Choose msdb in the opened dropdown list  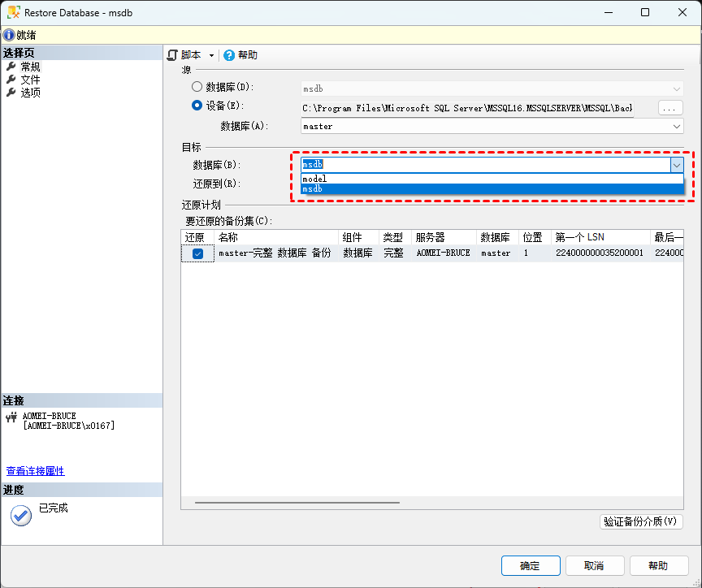[x=312, y=189]
